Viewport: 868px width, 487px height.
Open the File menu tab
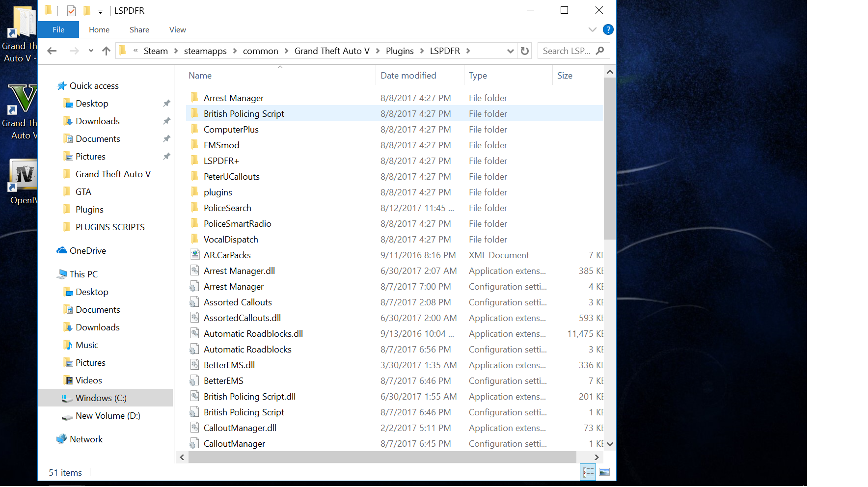(58, 29)
